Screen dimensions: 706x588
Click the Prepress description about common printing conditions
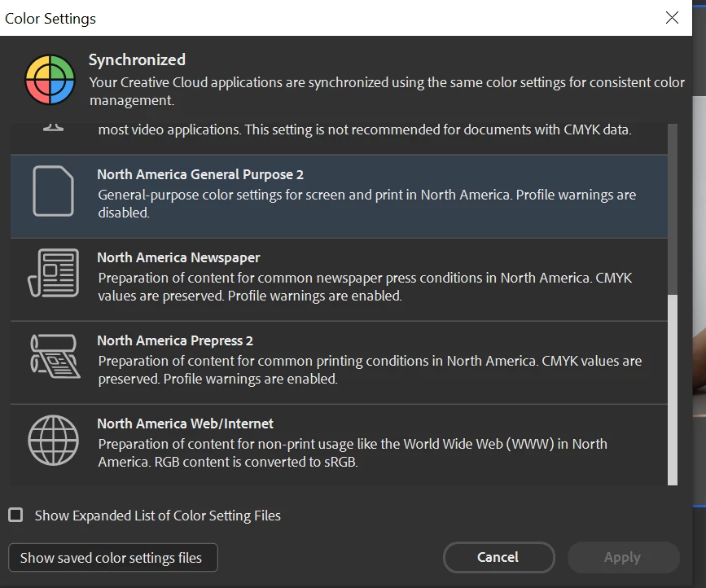point(370,370)
